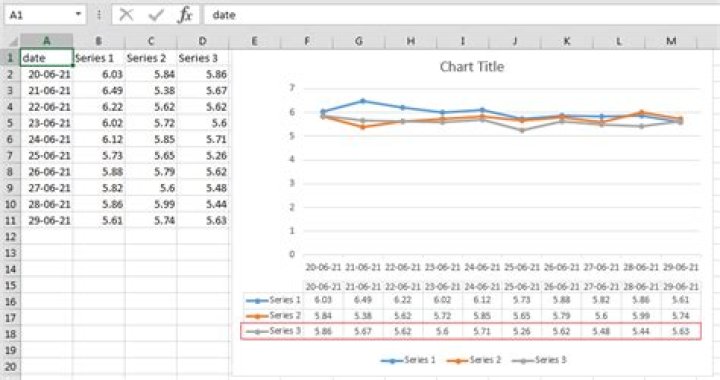Select cell with value 5.99 in column C
The width and height of the screenshot is (720, 380).
pyautogui.click(x=151, y=204)
